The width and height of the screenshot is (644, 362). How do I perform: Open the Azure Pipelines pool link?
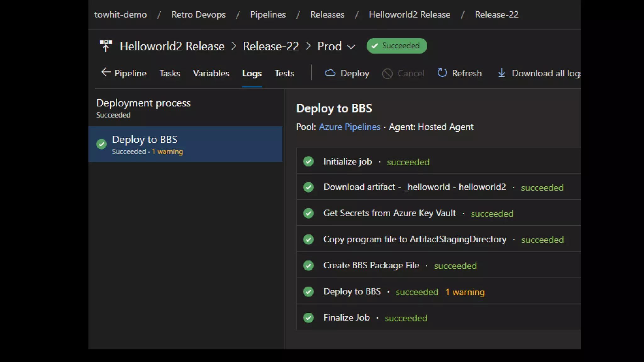click(349, 127)
